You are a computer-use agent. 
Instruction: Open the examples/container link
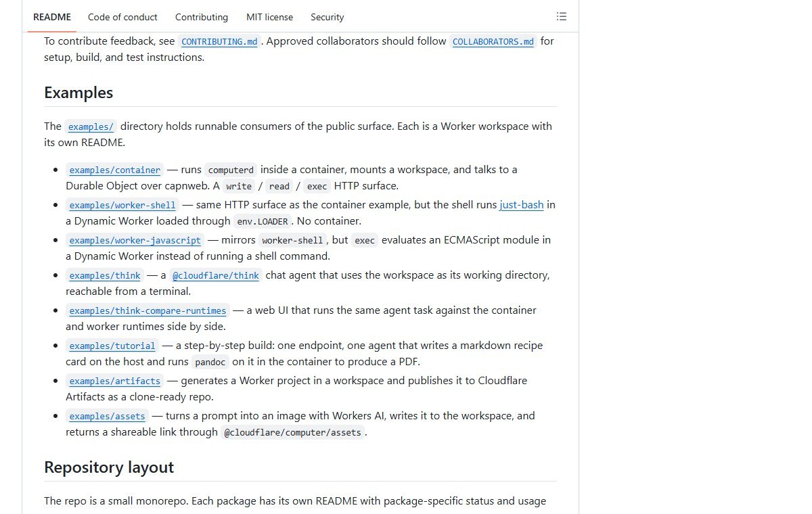115,170
